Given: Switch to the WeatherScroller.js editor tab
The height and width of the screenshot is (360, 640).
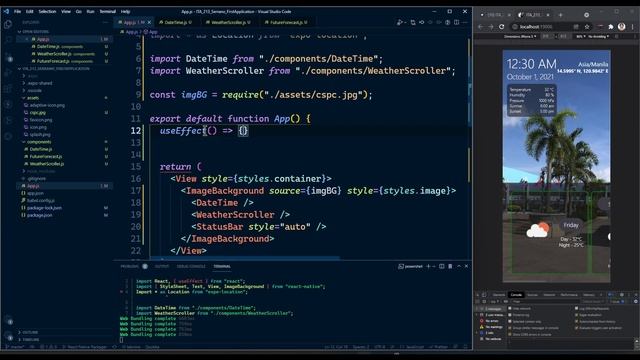Looking at the screenshot, I should pyautogui.click(x=228, y=22).
